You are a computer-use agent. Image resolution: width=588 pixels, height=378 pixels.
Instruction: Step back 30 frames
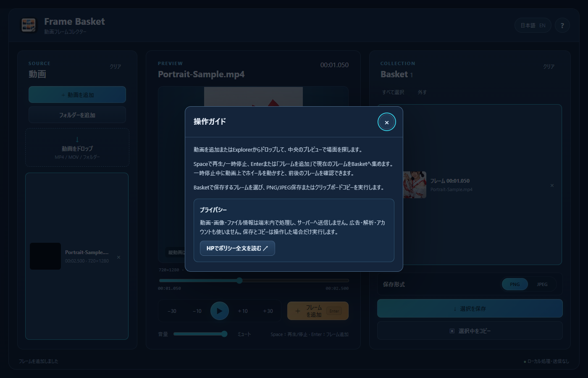(172, 311)
